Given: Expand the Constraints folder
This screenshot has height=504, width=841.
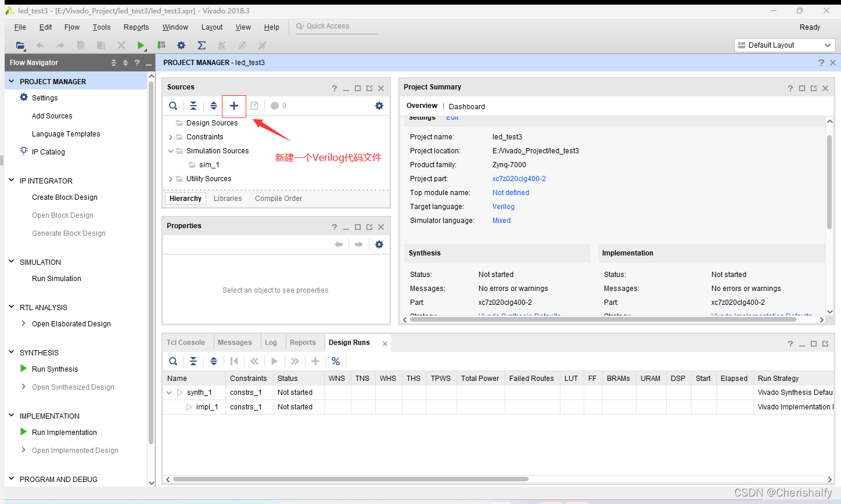Looking at the screenshot, I should click(x=171, y=137).
